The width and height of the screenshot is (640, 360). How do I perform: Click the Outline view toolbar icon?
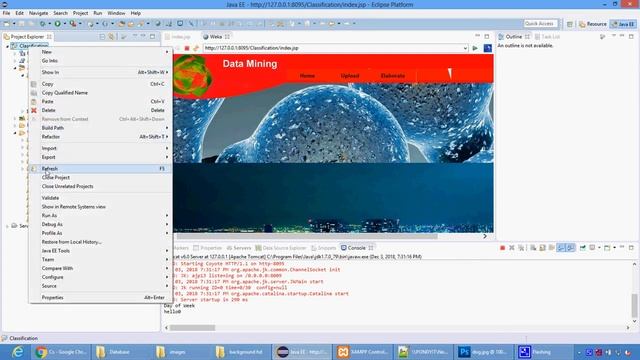(x=602, y=37)
